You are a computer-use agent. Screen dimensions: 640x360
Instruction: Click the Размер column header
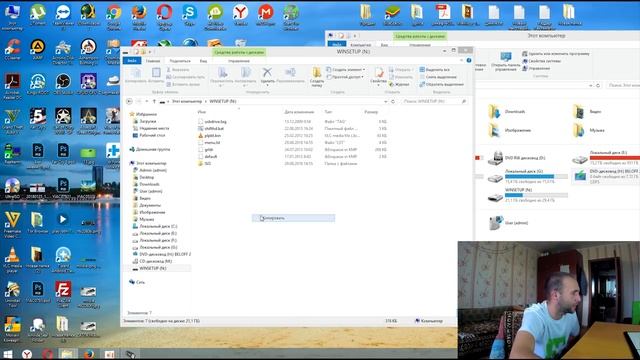371,112
